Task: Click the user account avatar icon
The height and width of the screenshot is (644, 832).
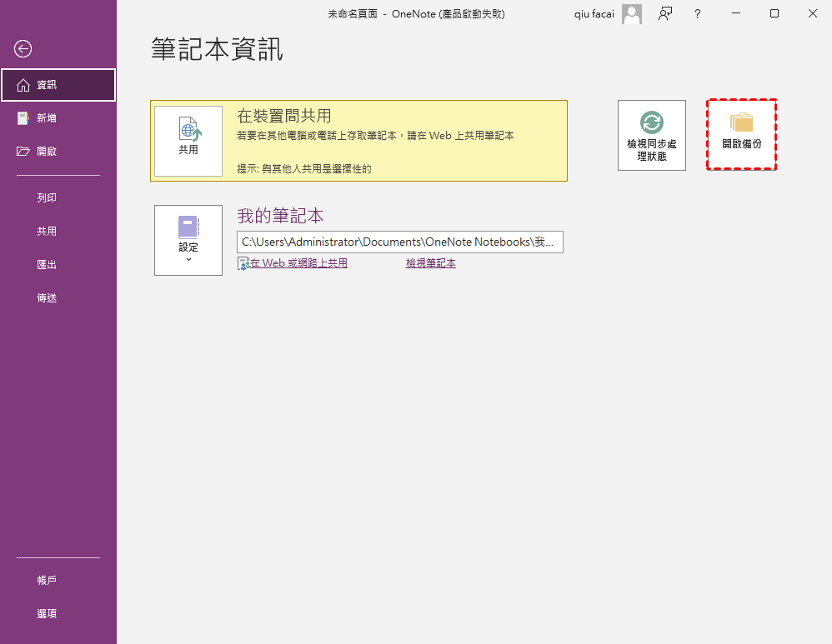Action: (632, 14)
